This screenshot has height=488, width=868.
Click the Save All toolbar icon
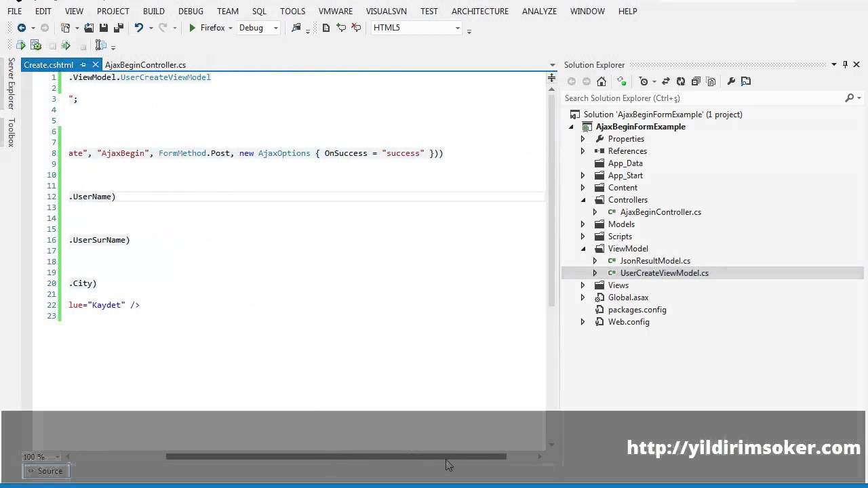(119, 28)
